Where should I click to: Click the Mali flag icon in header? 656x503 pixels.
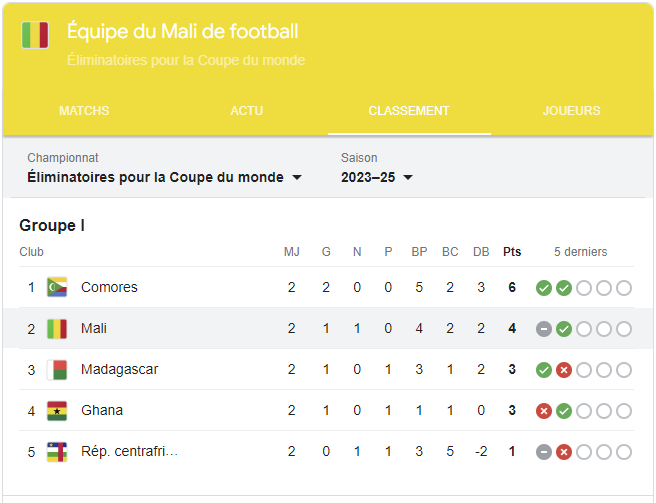[x=35, y=35]
